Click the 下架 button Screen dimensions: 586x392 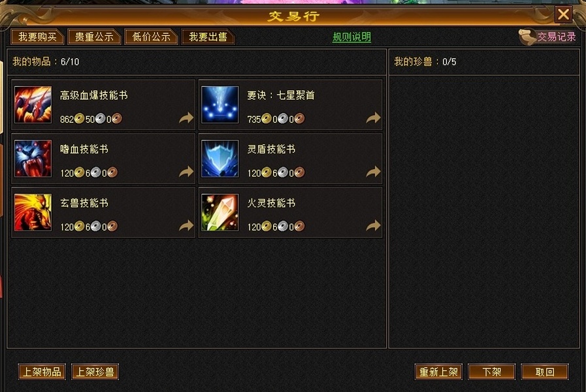(491, 372)
